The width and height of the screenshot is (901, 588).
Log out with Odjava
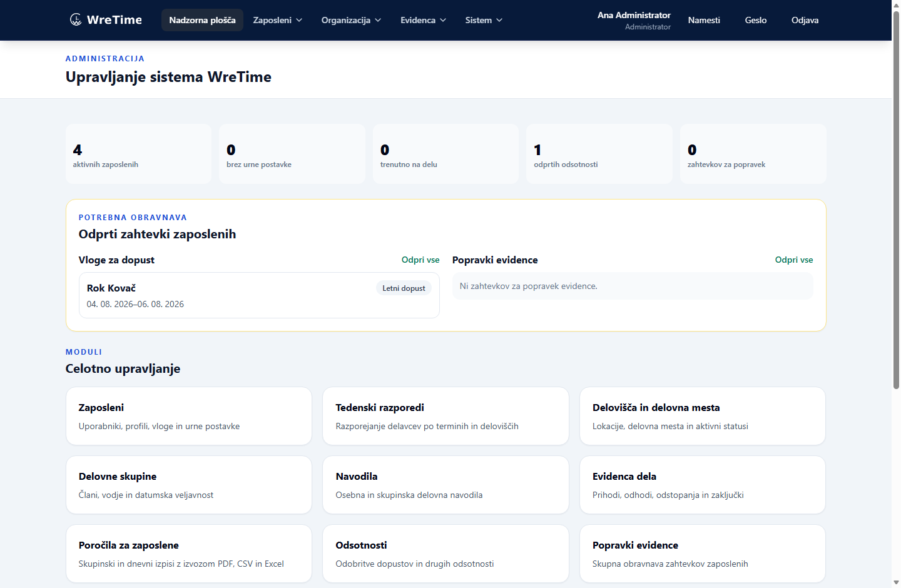(805, 20)
